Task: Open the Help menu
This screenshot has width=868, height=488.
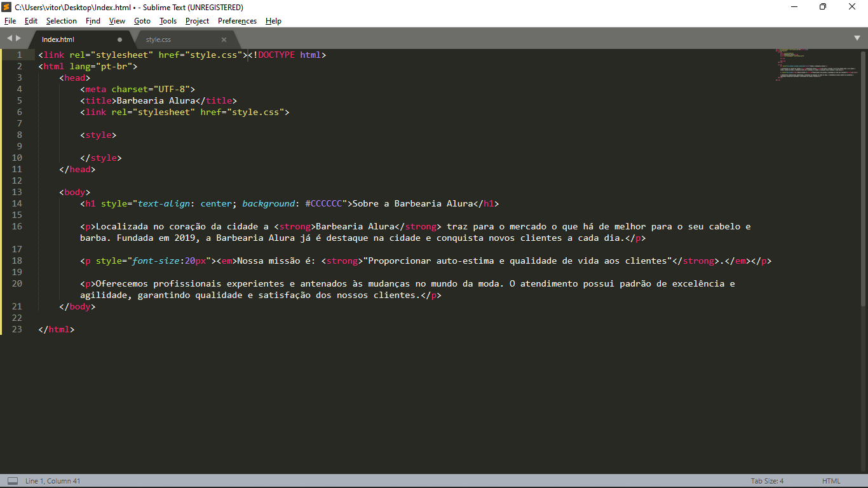Action: click(273, 21)
